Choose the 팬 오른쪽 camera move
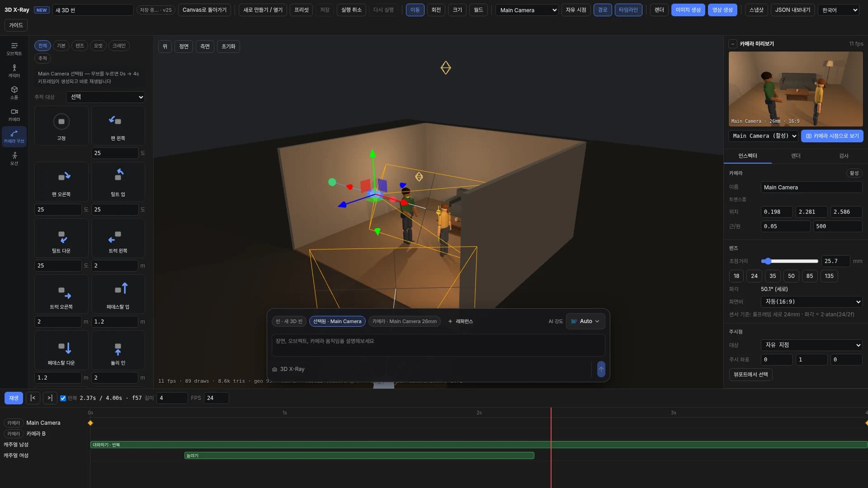The height and width of the screenshot is (488, 868). pos(61,182)
